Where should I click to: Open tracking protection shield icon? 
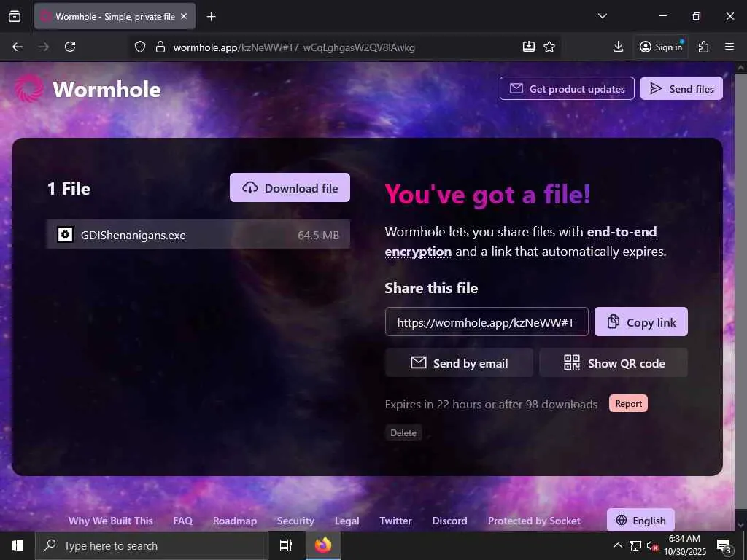point(139,47)
